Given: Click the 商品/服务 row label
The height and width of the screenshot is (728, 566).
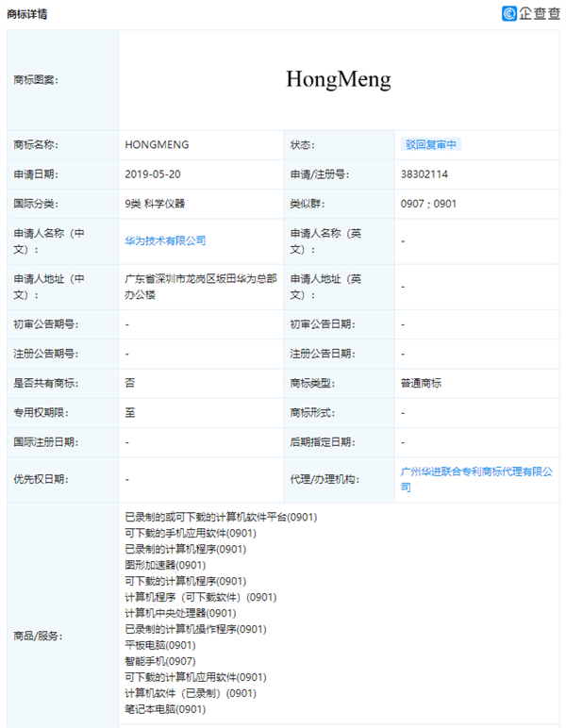Looking at the screenshot, I should (37, 636).
